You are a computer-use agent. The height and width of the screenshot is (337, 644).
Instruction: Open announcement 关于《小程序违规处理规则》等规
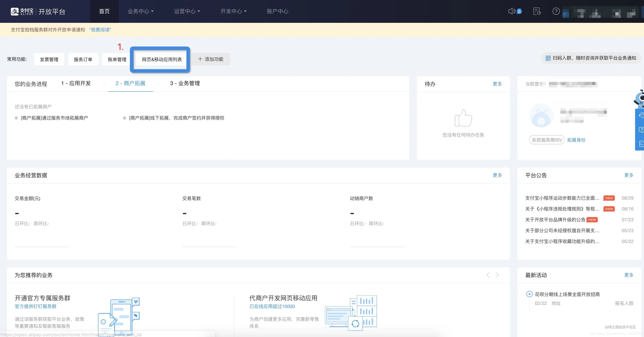[x=562, y=209]
